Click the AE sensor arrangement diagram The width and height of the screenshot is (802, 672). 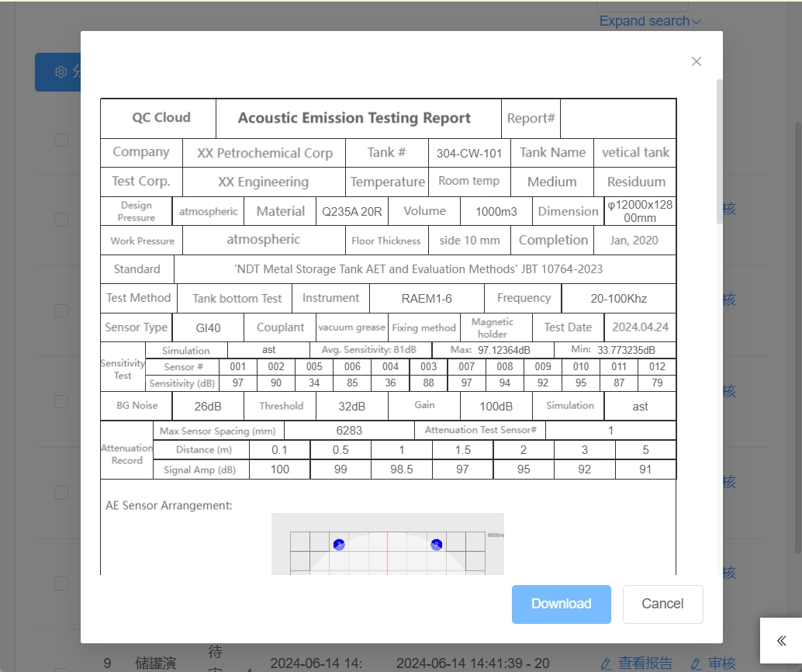coord(387,545)
